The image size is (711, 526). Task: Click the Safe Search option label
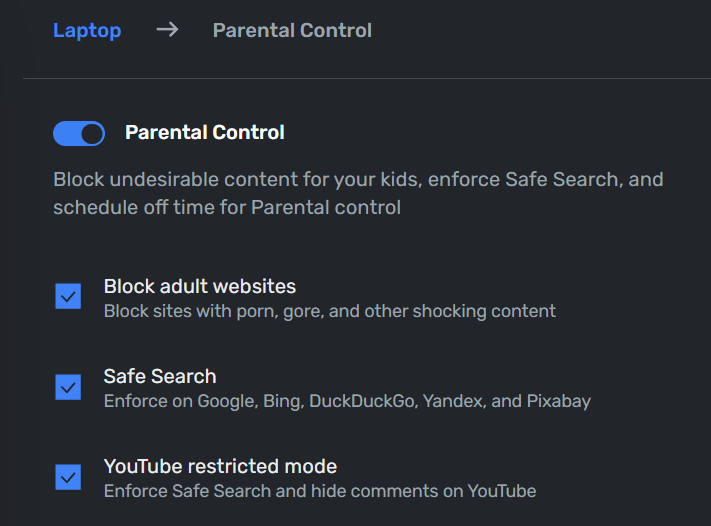160,377
